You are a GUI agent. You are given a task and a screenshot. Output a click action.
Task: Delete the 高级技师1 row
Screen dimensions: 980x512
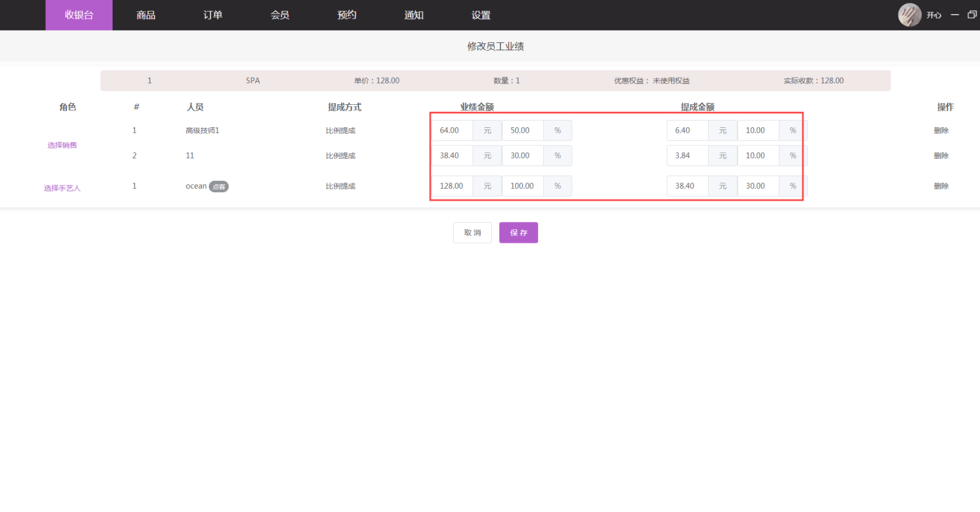(941, 131)
